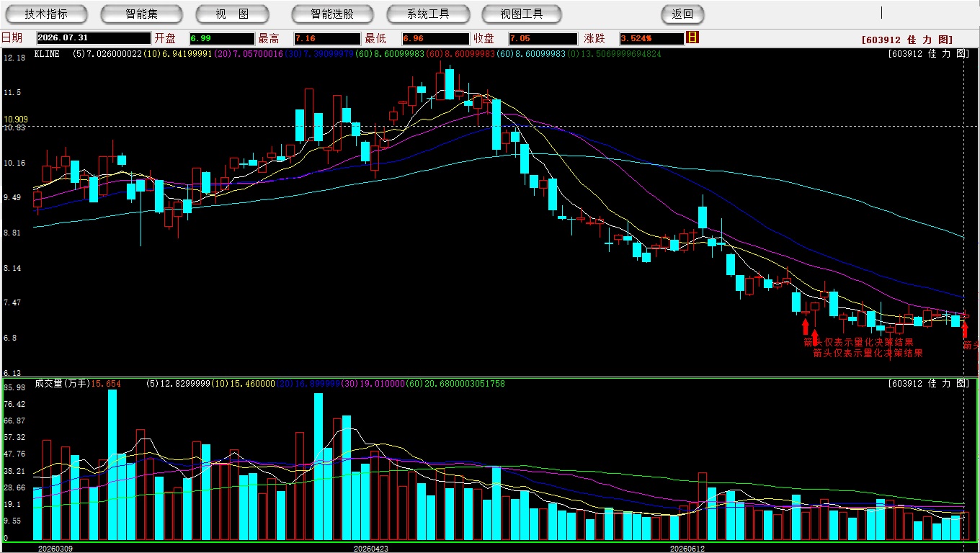
Task: Click the 最高 value field 7.16
Action: (x=326, y=39)
